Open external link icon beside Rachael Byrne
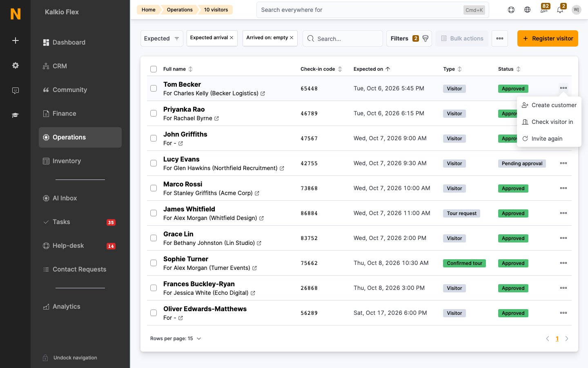 [x=216, y=119]
